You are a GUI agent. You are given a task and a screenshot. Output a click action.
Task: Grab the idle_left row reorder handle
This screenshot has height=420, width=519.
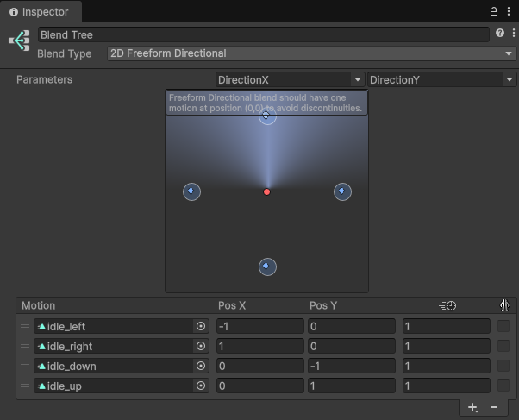25,326
